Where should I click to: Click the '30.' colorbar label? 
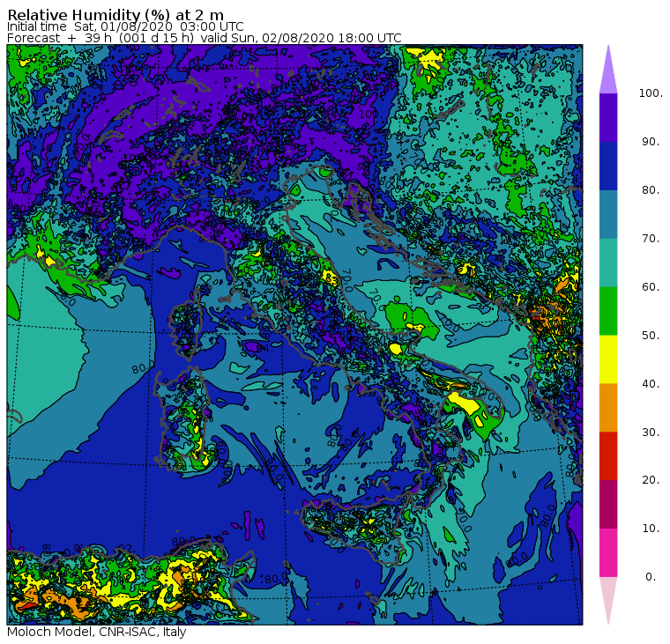(x=651, y=433)
